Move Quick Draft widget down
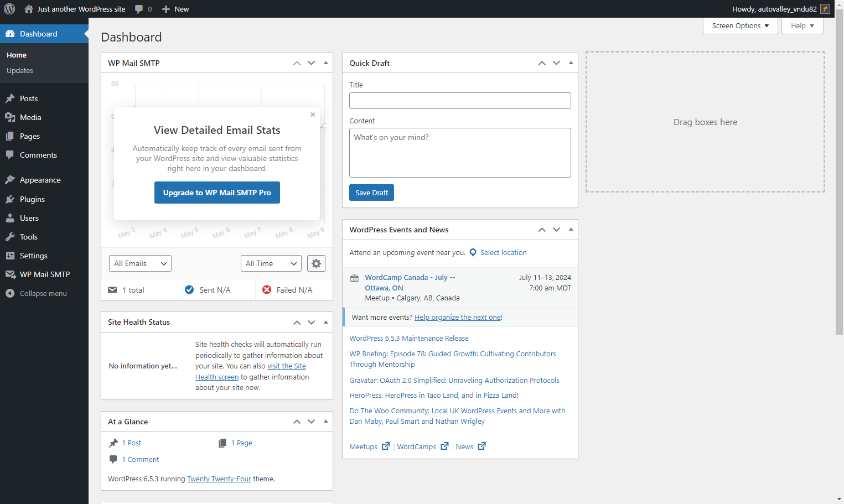Image resolution: width=844 pixels, height=504 pixels. (557, 63)
